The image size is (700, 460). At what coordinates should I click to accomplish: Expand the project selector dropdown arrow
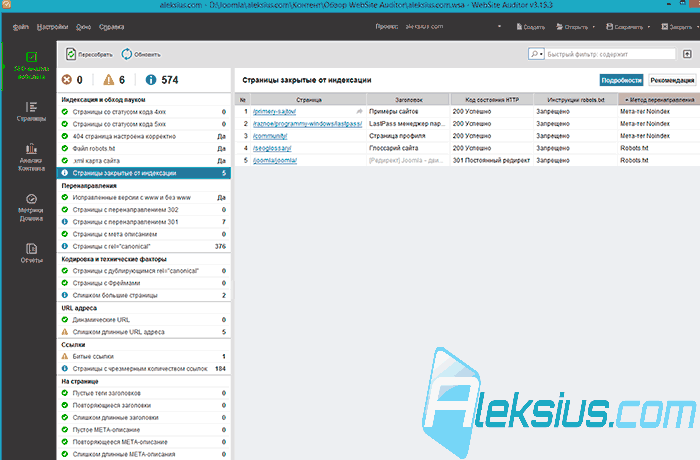pos(499,26)
